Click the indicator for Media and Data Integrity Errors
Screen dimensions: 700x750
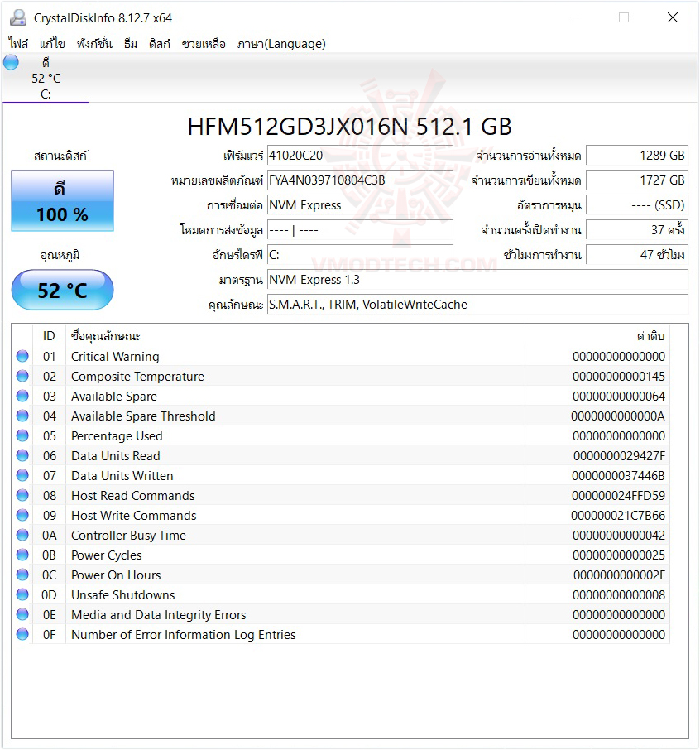click(22, 614)
